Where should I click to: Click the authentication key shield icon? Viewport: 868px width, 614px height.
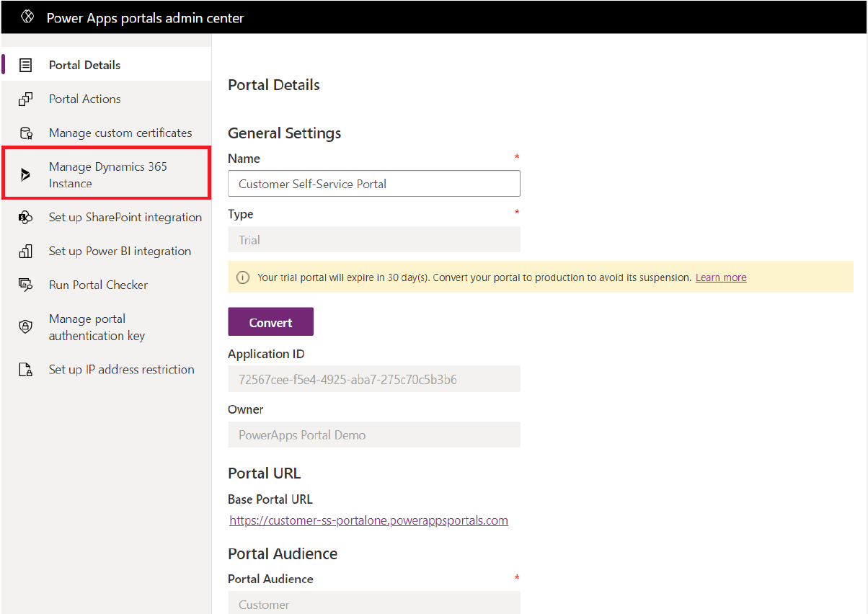[25, 326]
